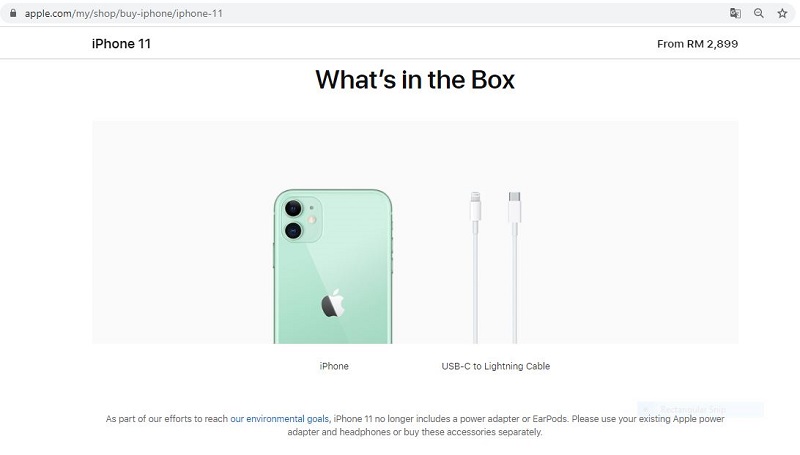The height and width of the screenshot is (455, 800).
Task: Click the iPhone 11 title in the header
Action: 121,44
